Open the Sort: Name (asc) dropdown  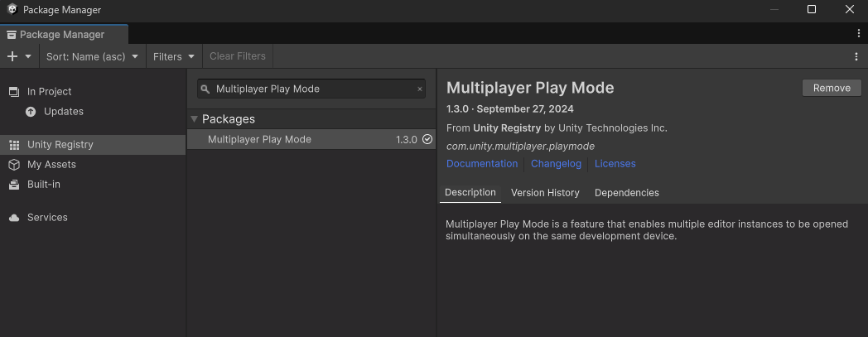click(x=92, y=56)
